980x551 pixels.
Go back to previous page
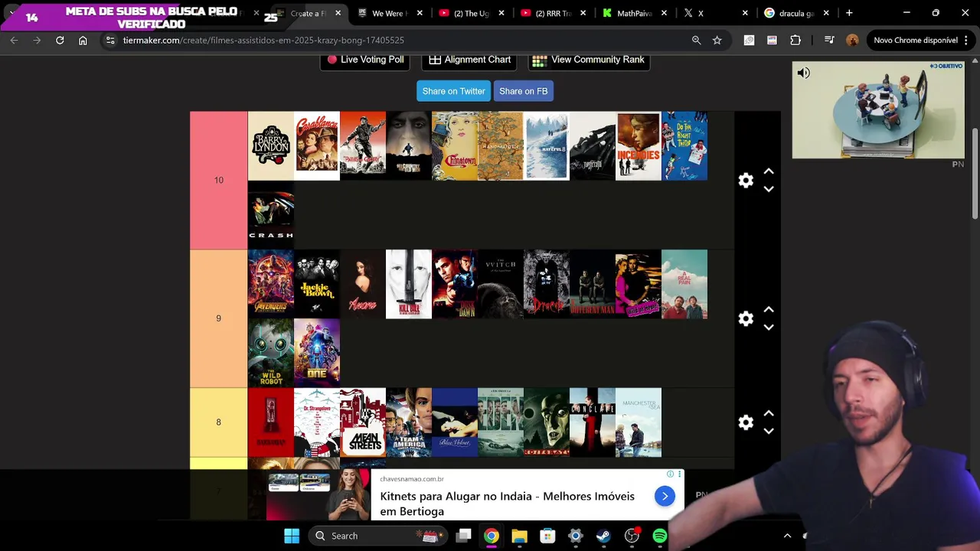click(14, 40)
